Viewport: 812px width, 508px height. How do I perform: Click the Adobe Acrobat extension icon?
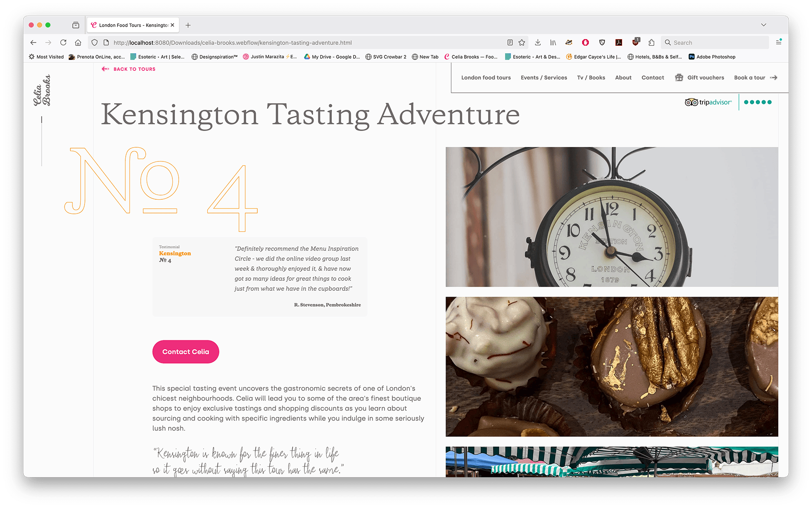pos(619,42)
